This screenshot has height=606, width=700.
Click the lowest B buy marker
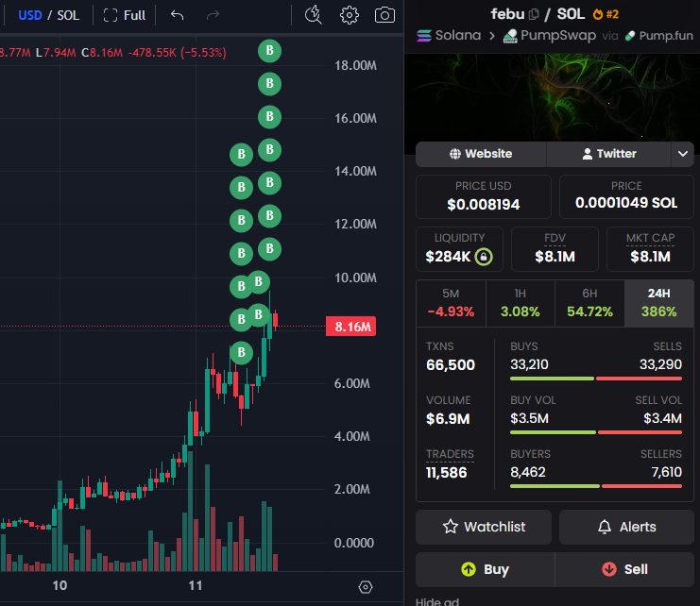pos(242,353)
